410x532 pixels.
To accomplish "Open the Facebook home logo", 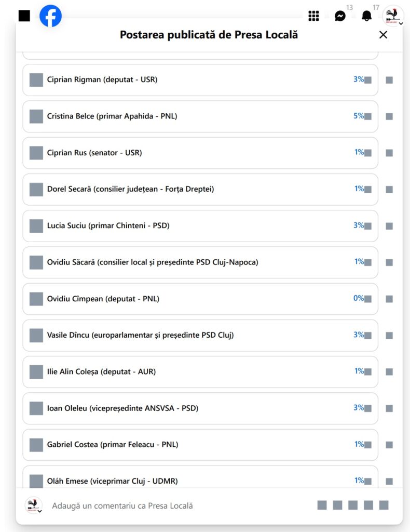I will [x=50, y=16].
